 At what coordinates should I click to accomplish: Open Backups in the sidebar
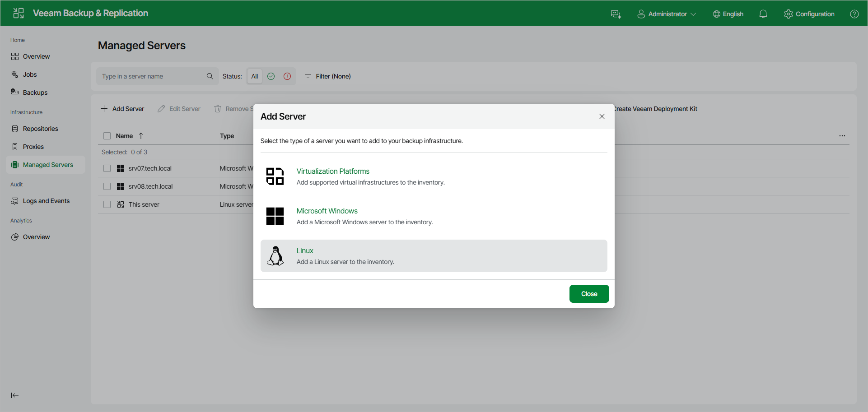point(35,93)
